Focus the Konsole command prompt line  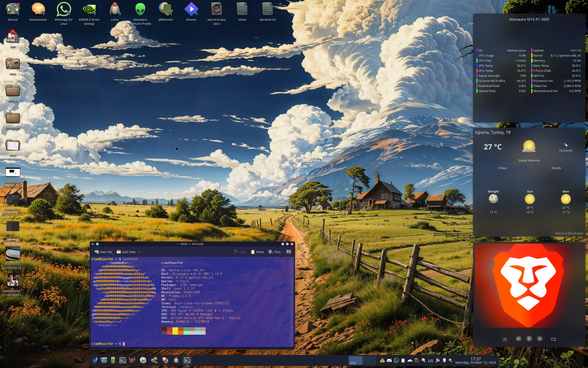click(190, 344)
